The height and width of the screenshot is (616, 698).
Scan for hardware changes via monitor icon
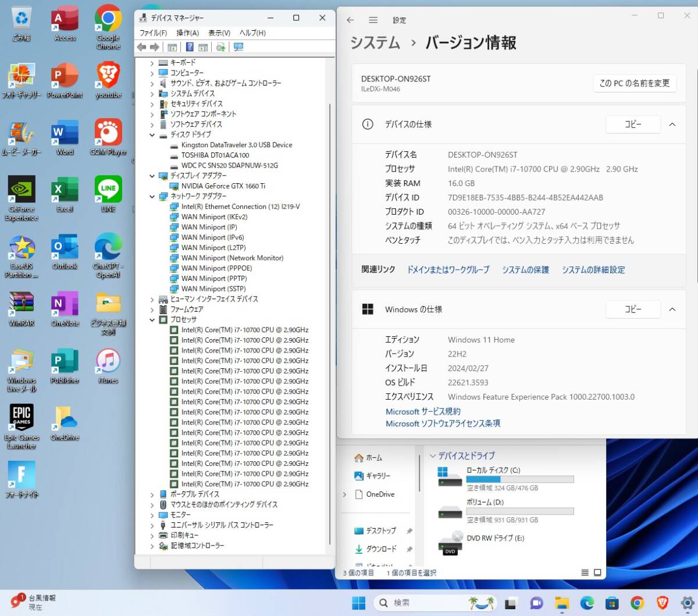pos(238,47)
